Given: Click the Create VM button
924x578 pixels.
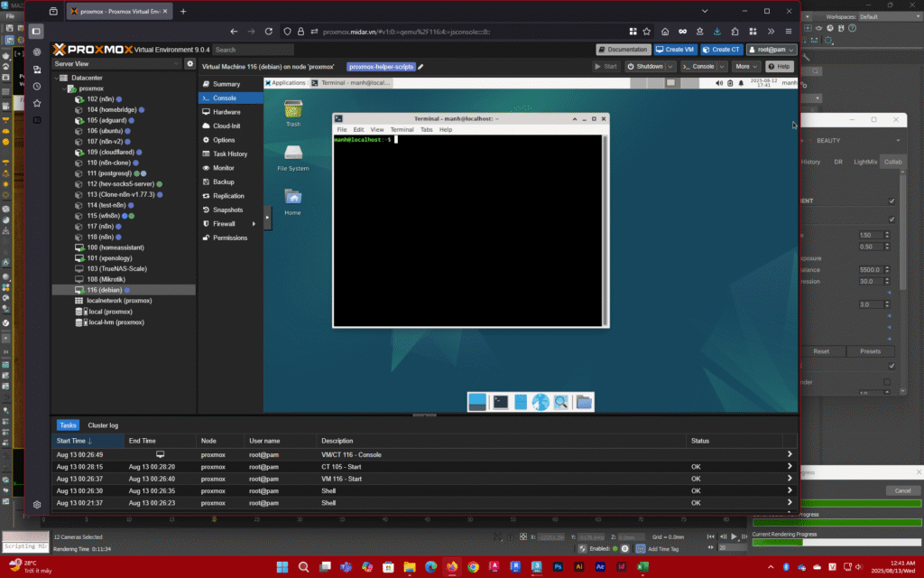Looking at the screenshot, I should click(x=675, y=50).
